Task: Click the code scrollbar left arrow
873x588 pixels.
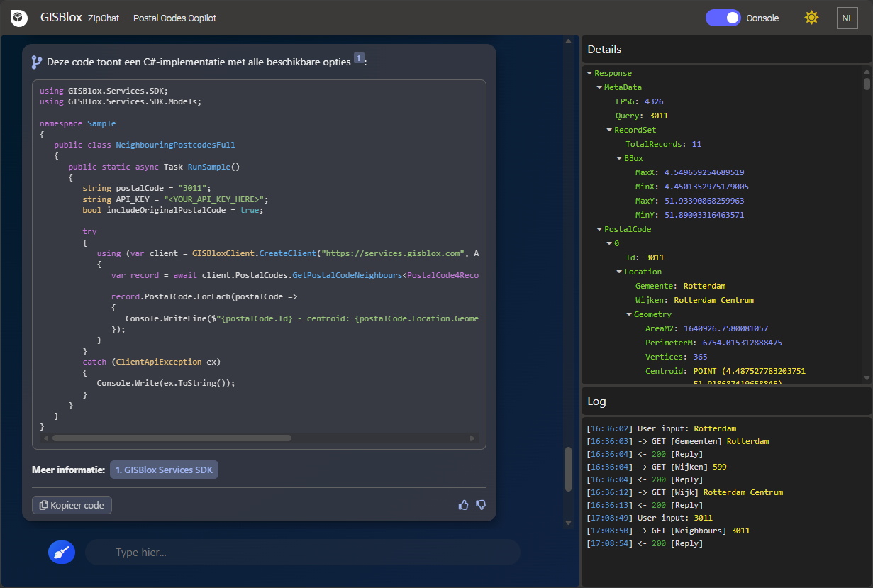Action: [x=47, y=438]
